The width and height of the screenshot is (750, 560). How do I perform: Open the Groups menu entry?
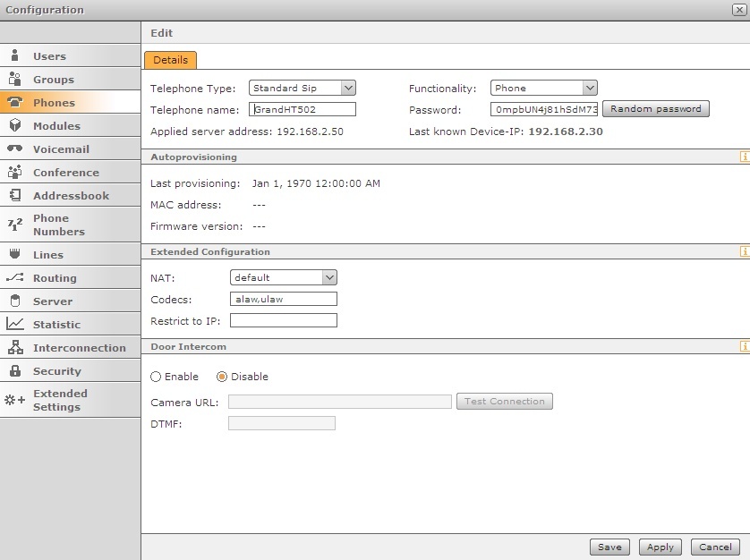(71, 79)
